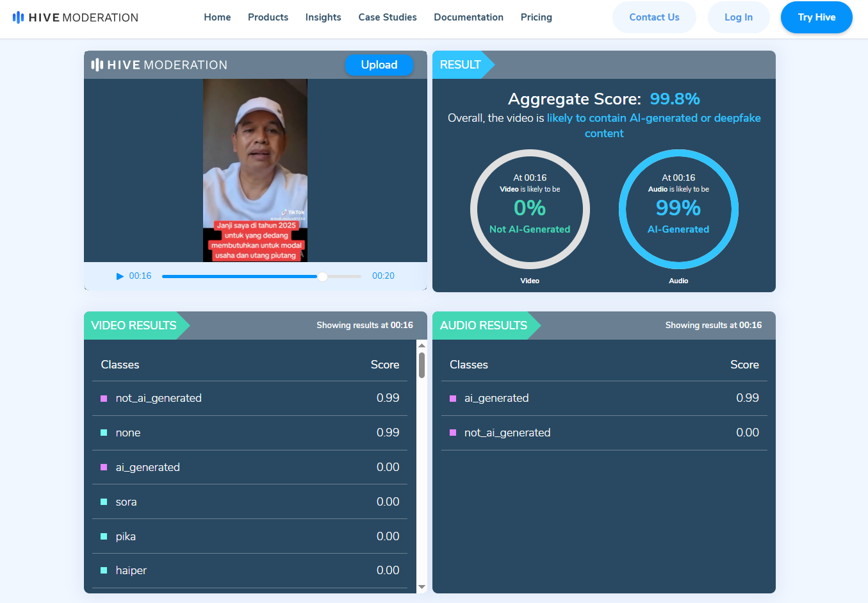Click the 'Aggregate Score:' label
This screenshot has height=603, width=868.
pos(575,99)
